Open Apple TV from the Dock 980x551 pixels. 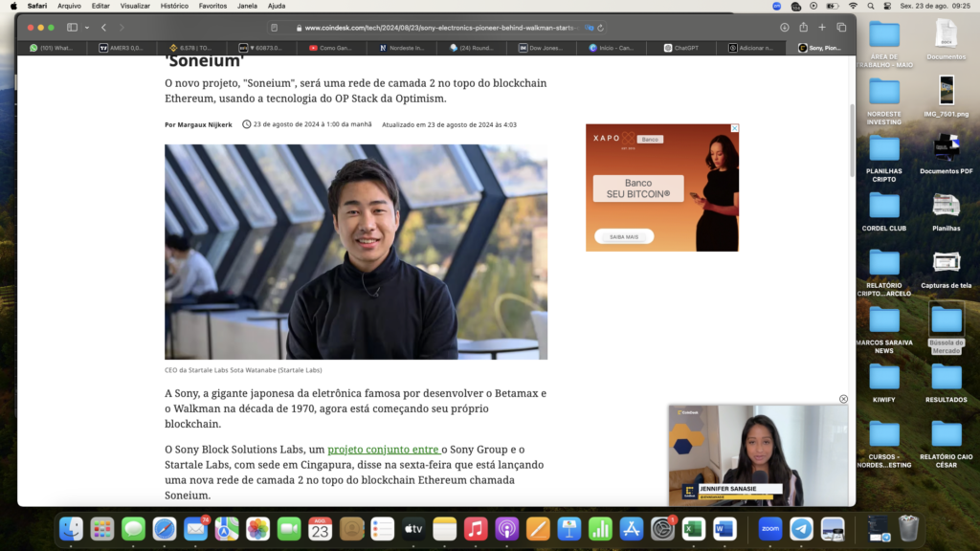(x=413, y=529)
